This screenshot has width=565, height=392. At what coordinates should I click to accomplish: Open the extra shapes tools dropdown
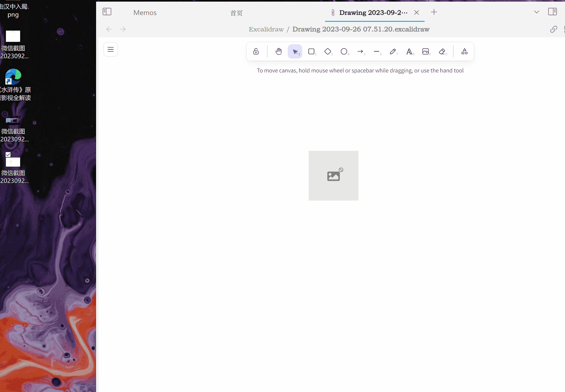click(464, 51)
